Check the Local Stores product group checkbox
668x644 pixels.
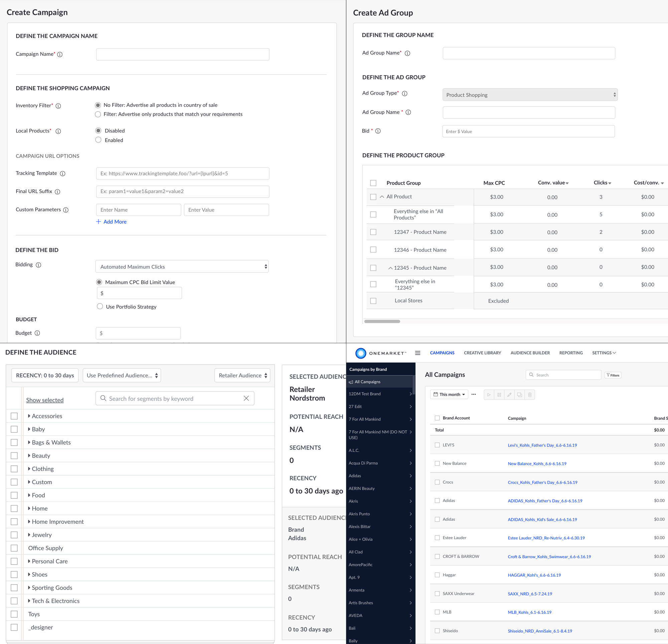(x=373, y=301)
